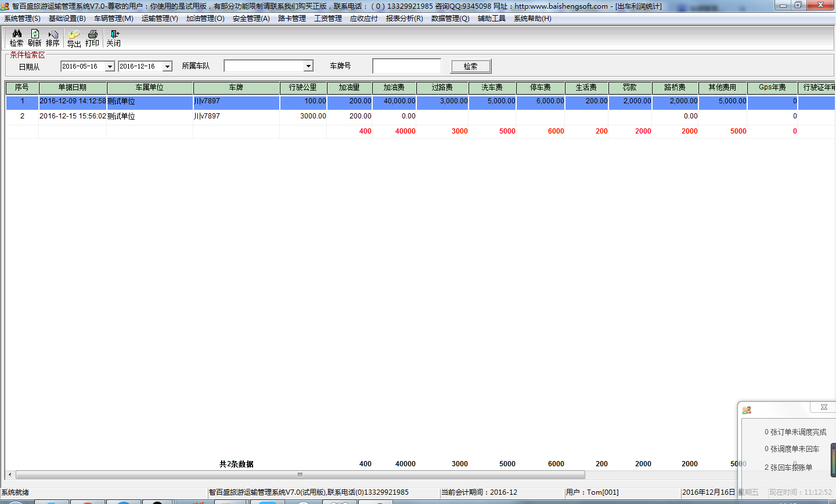The image size is (836, 504).
Task: Open the 运输管理(Y) menu
Action: [160, 19]
